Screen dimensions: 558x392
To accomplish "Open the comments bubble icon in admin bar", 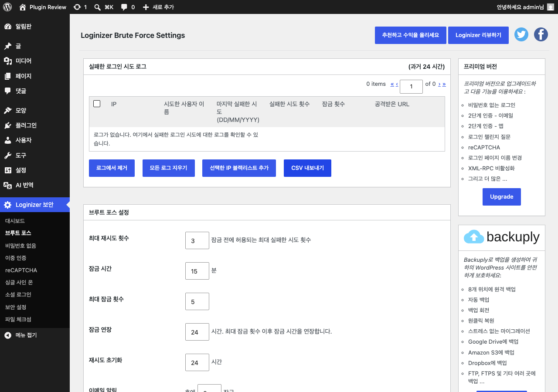I will click(124, 7).
